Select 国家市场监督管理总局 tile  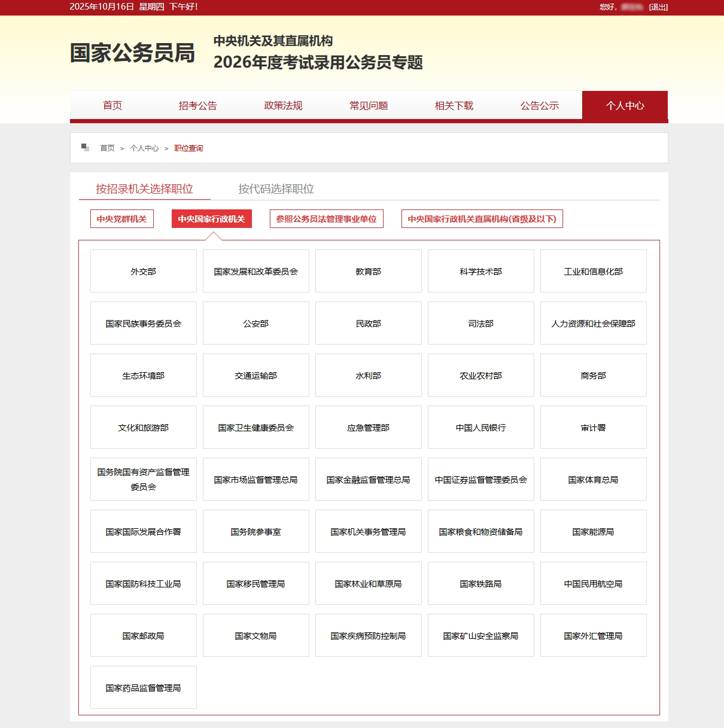(255, 480)
